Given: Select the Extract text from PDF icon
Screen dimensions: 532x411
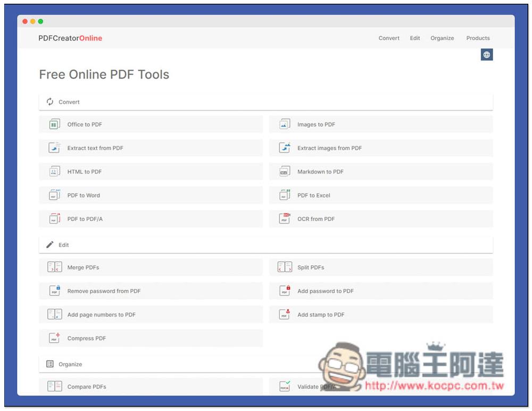Looking at the screenshot, I should [x=54, y=147].
